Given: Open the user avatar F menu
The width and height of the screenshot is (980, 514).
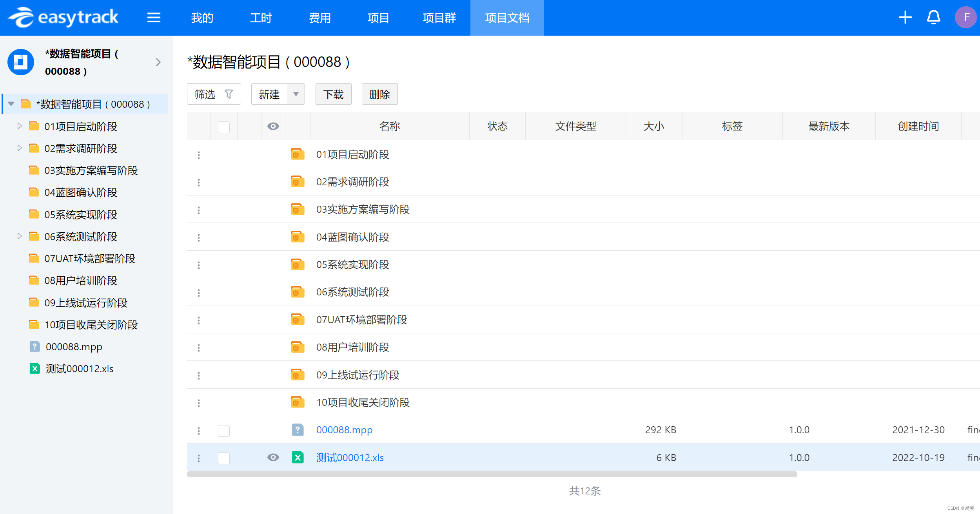Looking at the screenshot, I should (965, 18).
